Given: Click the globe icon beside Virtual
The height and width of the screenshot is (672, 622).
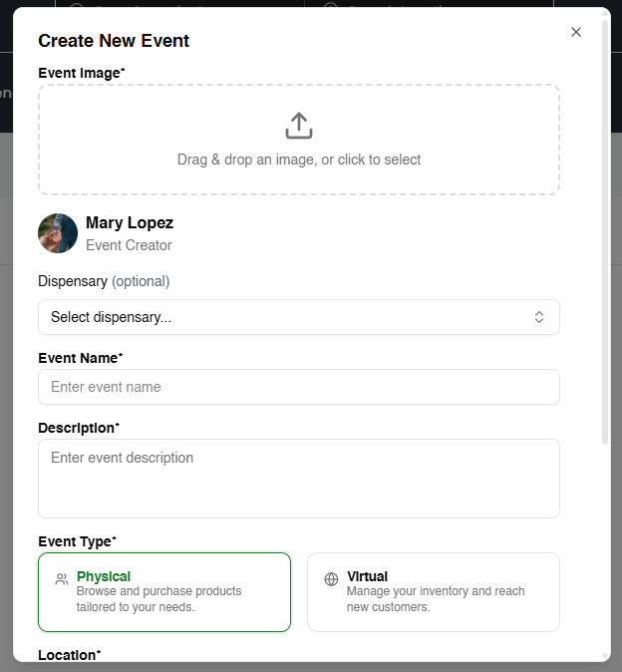Looking at the screenshot, I should (331, 579).
